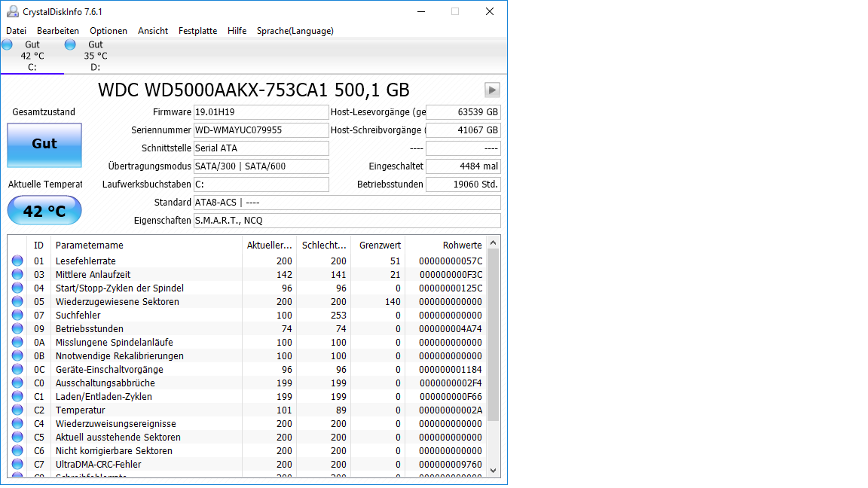Open the Sprache(Language) menu
The width and height of the screenshot is (868, 488).
pyautogui.click(x=295, y=31)
